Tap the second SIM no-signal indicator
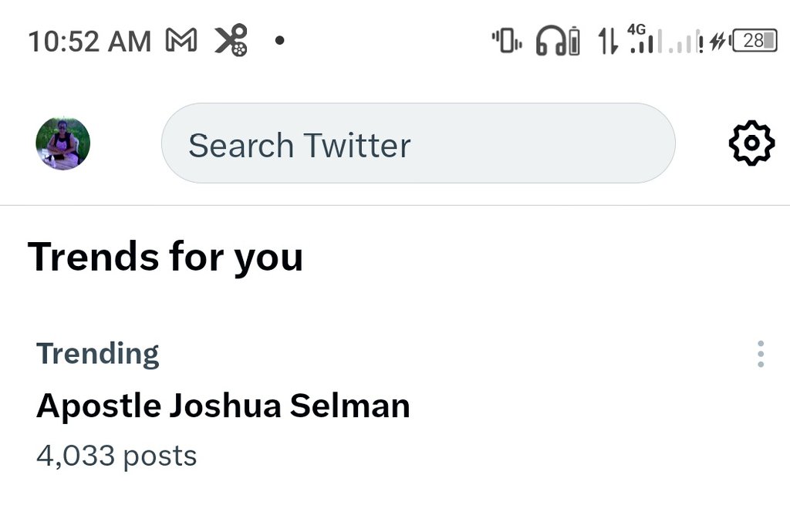 (684, 42)
